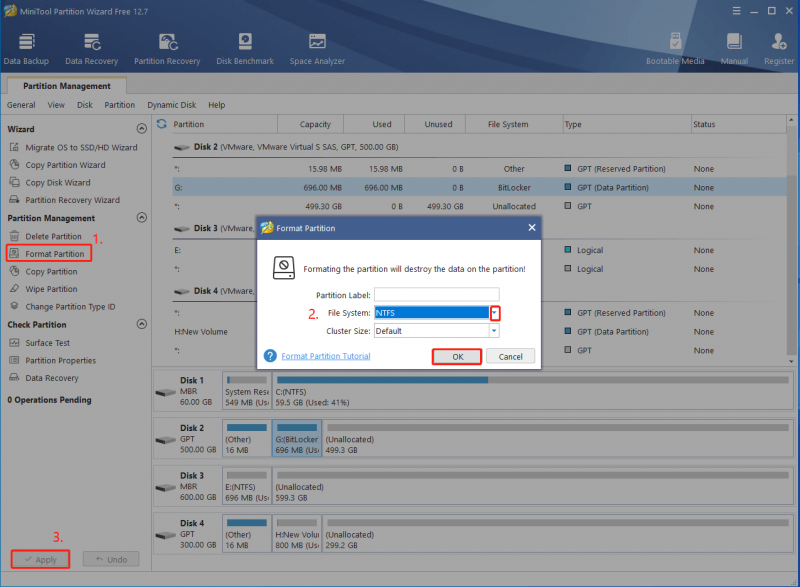Open the Partition menu
This screenshot has width=800, height=587.
(x=120, y=105)
